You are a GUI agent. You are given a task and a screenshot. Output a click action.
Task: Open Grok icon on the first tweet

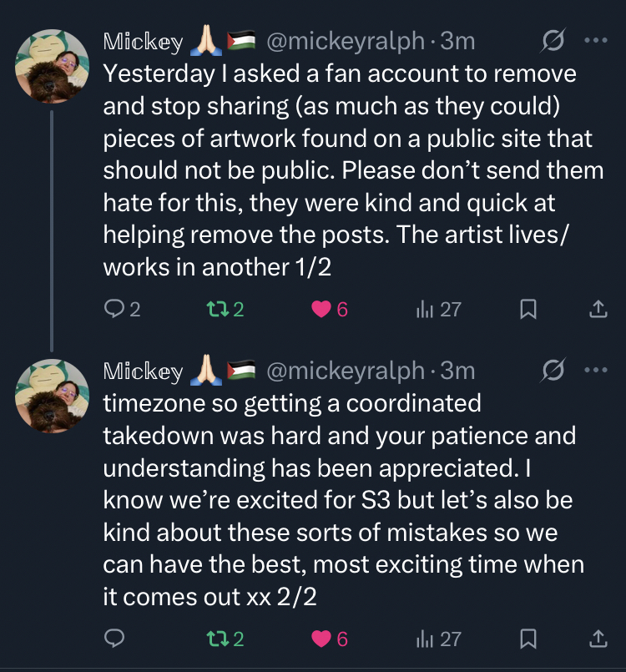[x=553, y=40]
